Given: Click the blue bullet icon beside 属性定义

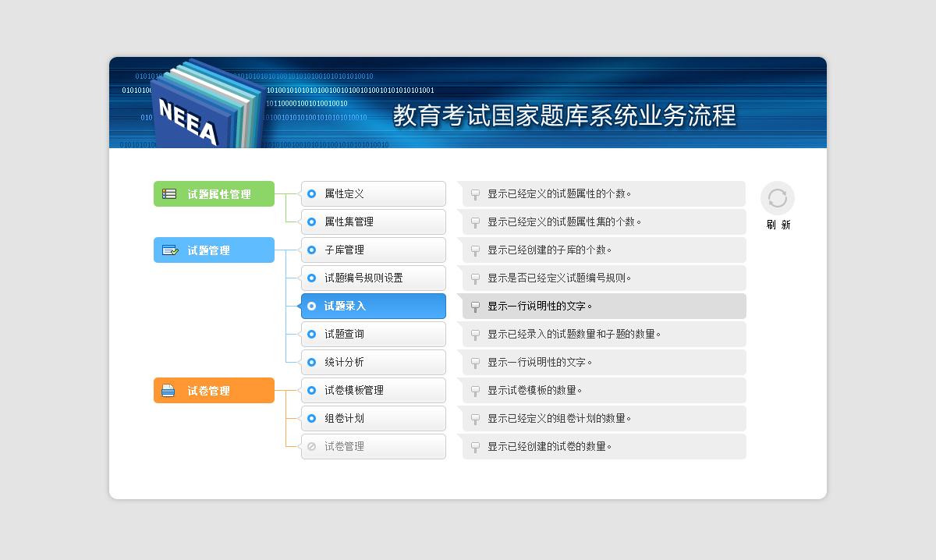Looking at the screenshot, I should click(x=312, y=194).
